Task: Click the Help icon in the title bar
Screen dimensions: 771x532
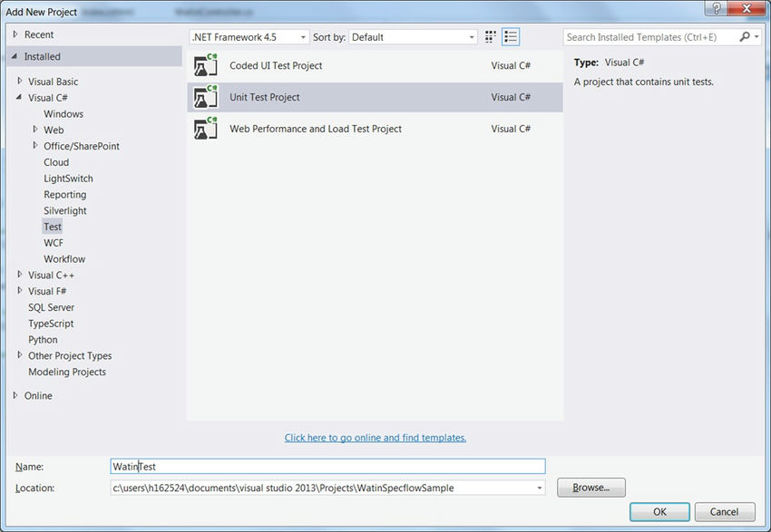Action: point(715,8)
